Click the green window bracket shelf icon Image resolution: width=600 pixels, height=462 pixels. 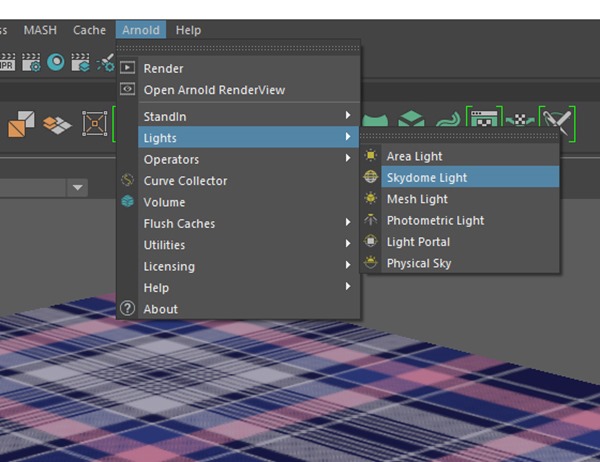click(484, 116)
